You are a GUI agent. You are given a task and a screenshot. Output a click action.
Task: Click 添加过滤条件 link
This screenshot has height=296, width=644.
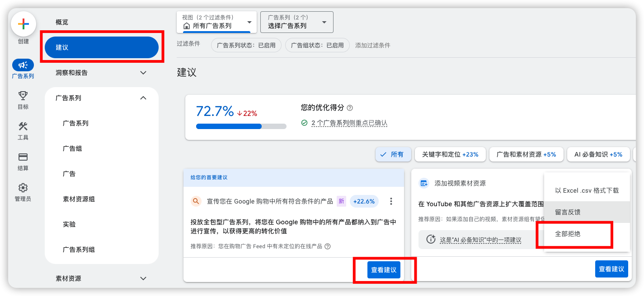click(x=372, y=46)
